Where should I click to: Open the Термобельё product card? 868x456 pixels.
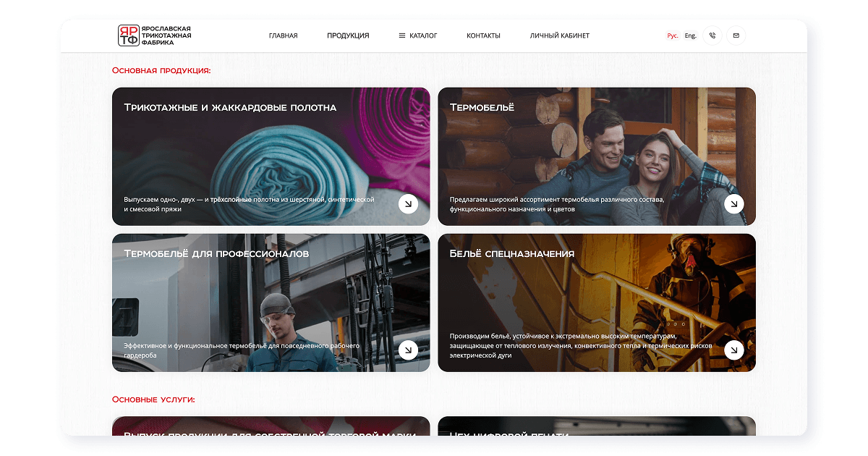point(597,156)
